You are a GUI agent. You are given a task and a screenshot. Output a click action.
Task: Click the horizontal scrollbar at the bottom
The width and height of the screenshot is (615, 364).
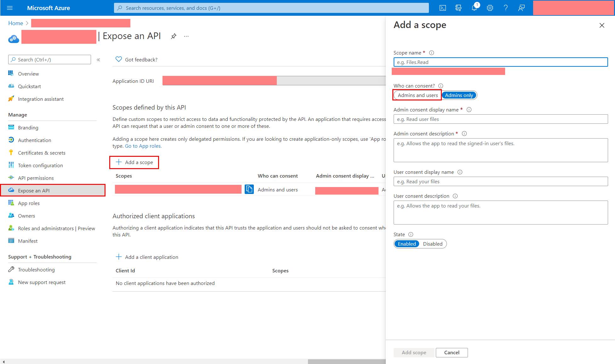click(x=346, y=361)
